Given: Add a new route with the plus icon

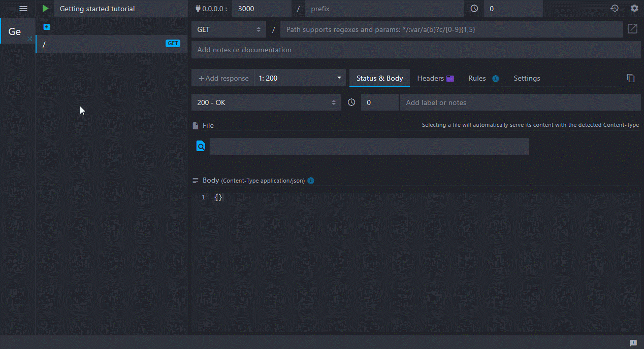Looking at the screenshot, I should (x=47, y=27).
